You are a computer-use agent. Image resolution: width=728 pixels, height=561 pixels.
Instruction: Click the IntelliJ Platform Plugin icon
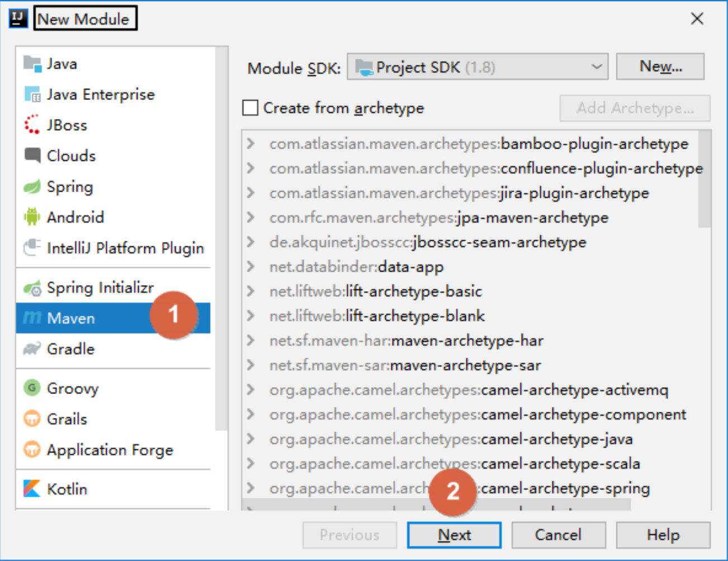pos(32,247)
